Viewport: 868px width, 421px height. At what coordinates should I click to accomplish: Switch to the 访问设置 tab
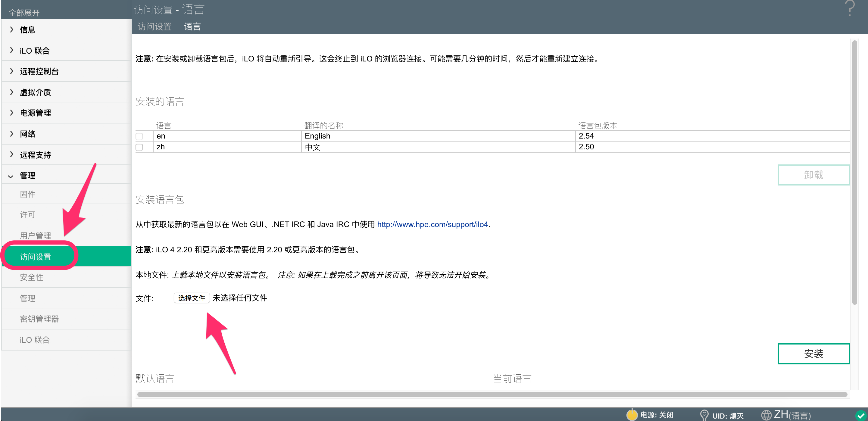155,27
